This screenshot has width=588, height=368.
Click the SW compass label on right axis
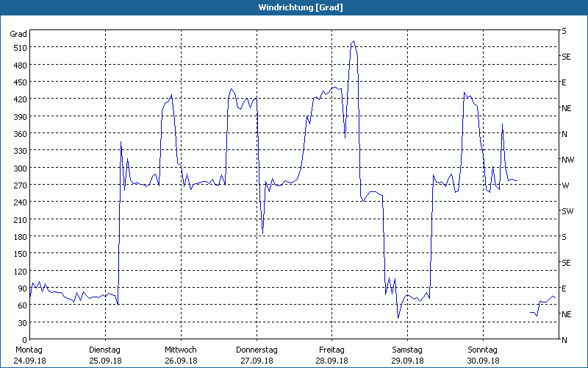tap(567, 211)
